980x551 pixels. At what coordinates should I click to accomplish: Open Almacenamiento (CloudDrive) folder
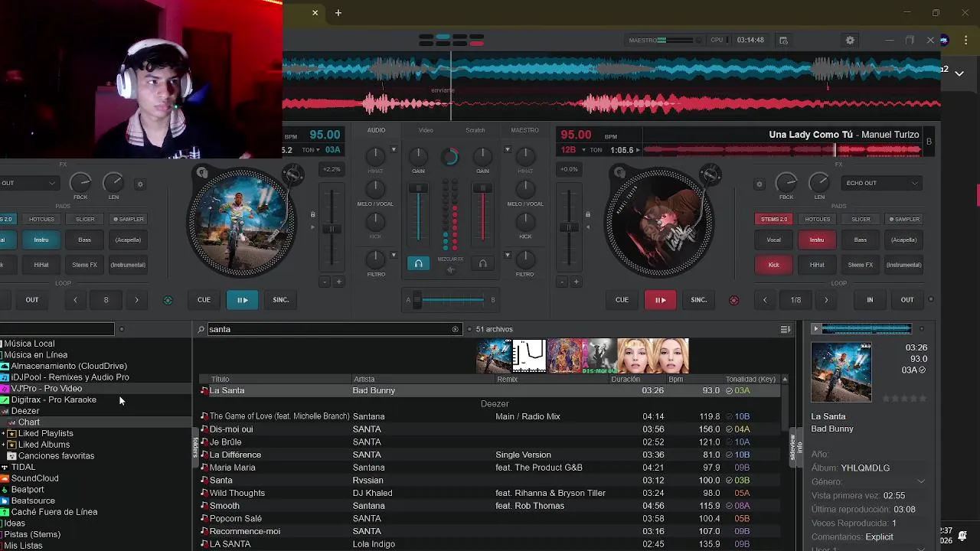(69, 366)
